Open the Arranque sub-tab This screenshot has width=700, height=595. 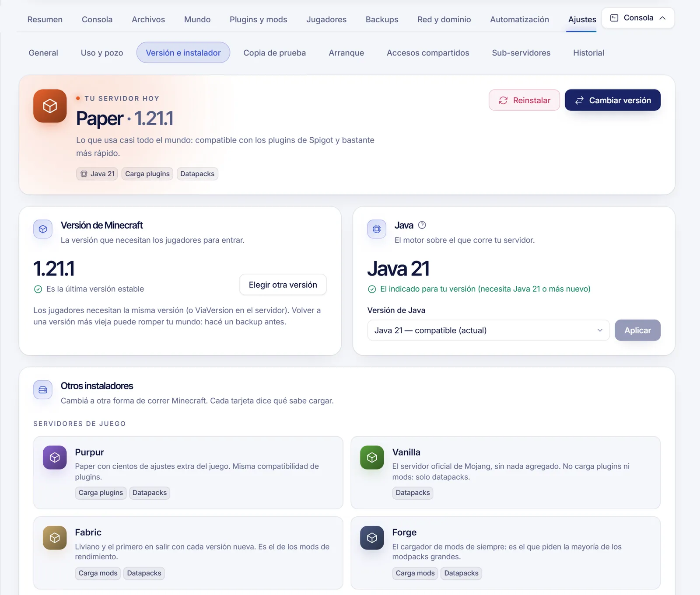click(346, 52)
